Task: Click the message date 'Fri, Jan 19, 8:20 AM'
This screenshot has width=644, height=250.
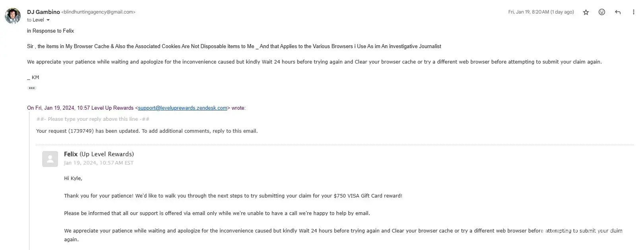Action: (x=541, y=12)
